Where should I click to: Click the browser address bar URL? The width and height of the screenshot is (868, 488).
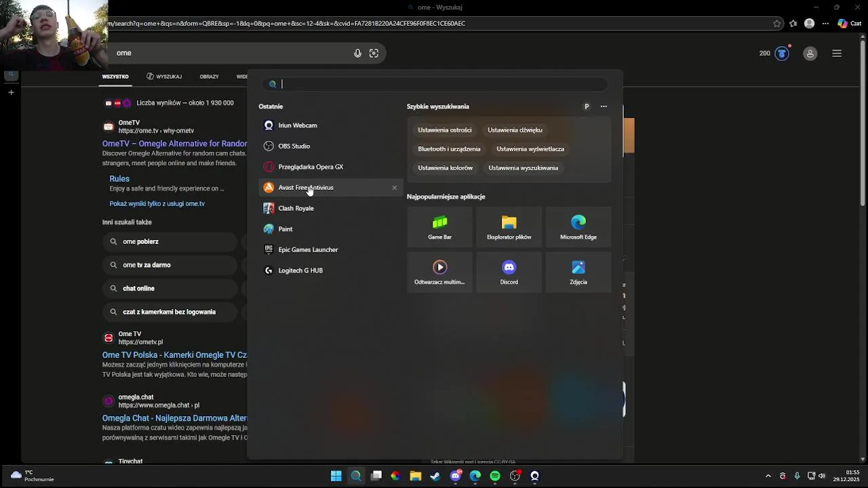(286, 23)
